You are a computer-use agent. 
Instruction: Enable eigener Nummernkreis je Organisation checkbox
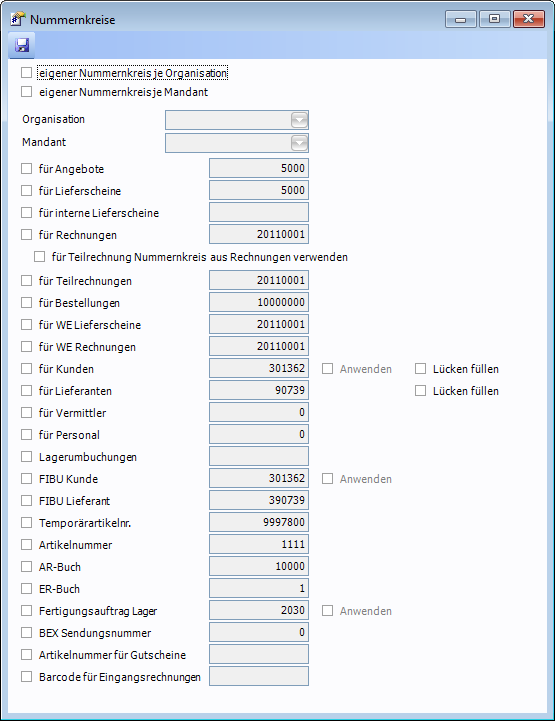click(x=27, y=73)
